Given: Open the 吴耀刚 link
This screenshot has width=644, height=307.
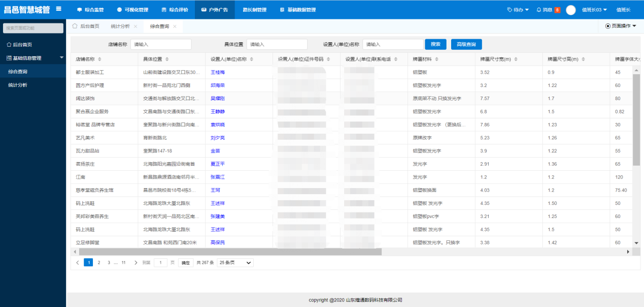Looking at the screenshot, I should pos(217,99).
